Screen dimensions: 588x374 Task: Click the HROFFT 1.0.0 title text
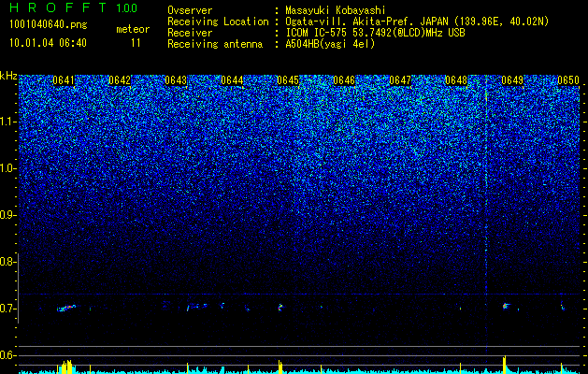pos(73,7)
